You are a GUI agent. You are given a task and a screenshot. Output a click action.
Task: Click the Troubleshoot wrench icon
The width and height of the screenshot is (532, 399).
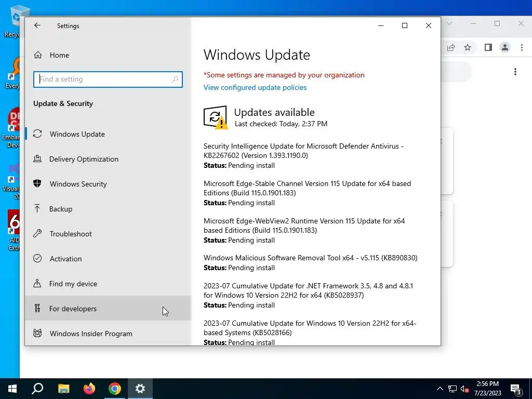37,233
